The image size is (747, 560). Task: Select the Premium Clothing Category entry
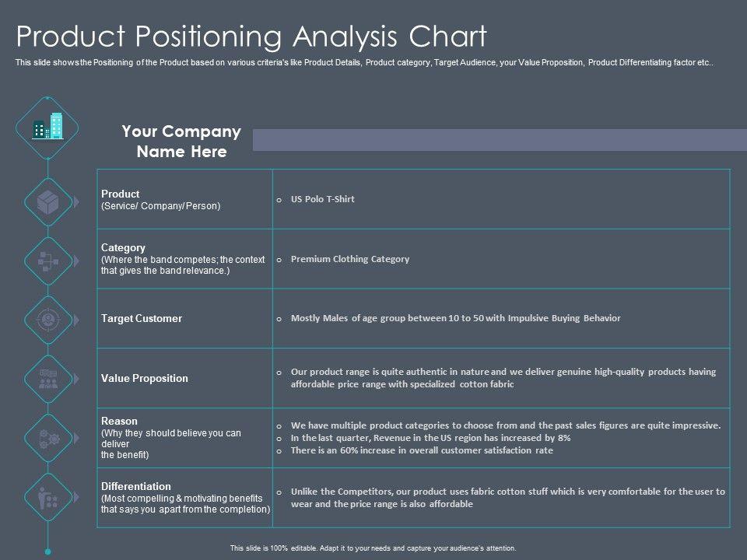[x=349, y=259]
